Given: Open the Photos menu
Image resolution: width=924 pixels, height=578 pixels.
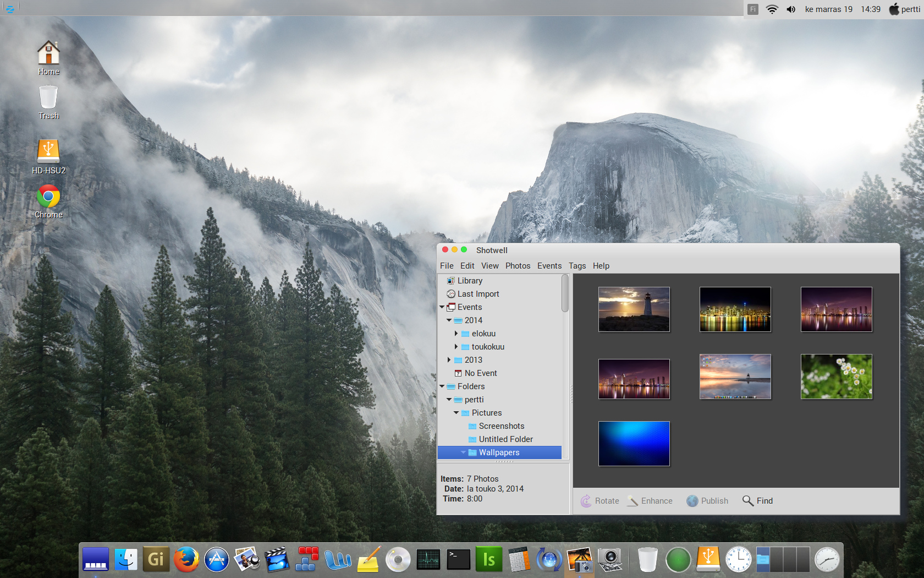Looking at the screenshot, I should click(518, 266).
